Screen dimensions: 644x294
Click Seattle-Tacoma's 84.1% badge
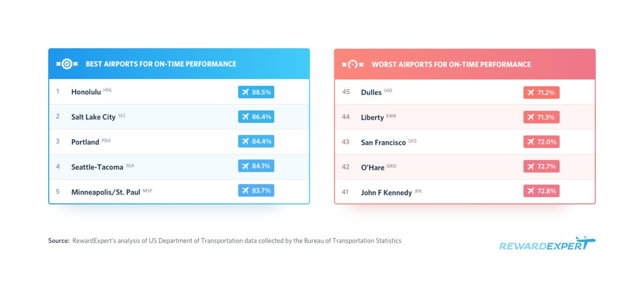(256, 166)
